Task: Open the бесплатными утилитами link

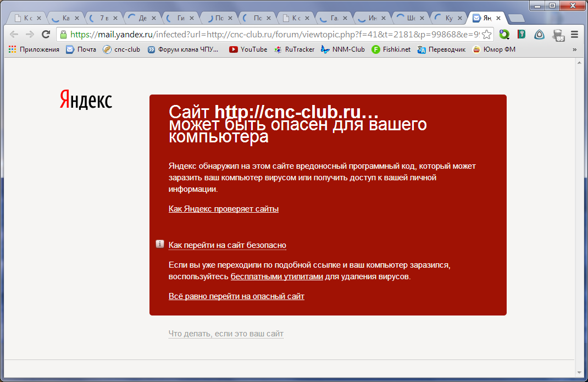Action: pyautogui.click(x=277, y=276)
